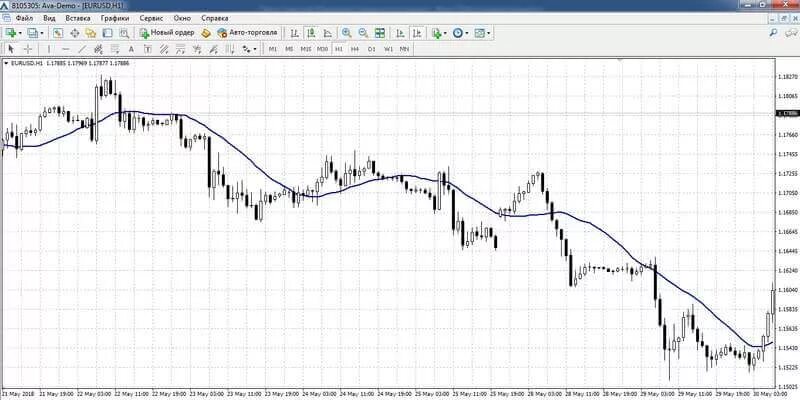This screenshot has height=400, width=800.
Task: Open the Окно menu
Action: (182, 18)
